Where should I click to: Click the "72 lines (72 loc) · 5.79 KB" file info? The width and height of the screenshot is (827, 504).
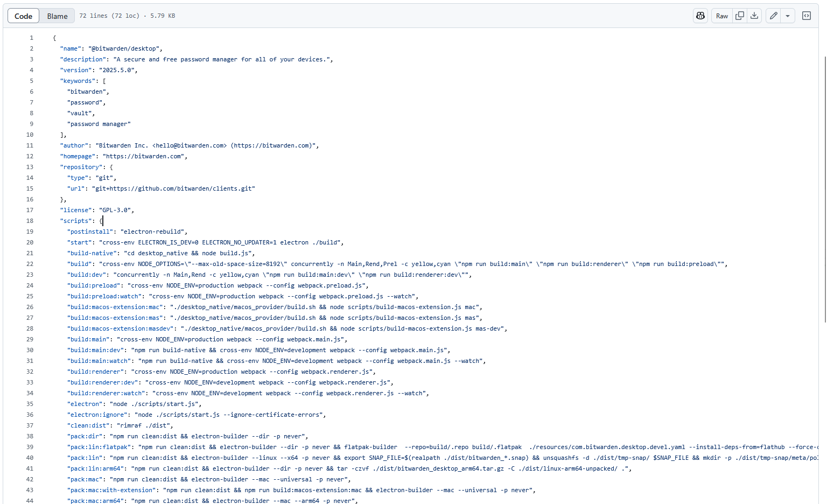127,16
